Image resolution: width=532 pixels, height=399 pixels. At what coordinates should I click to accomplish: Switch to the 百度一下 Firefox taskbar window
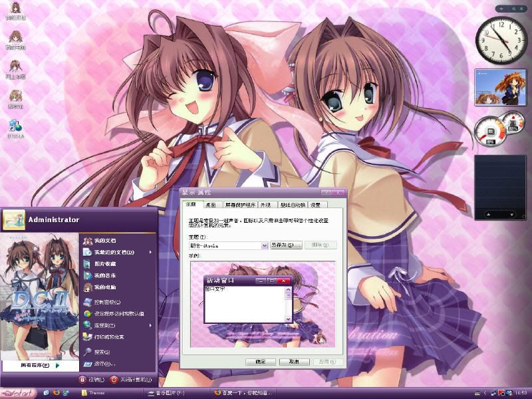[243, 393]
